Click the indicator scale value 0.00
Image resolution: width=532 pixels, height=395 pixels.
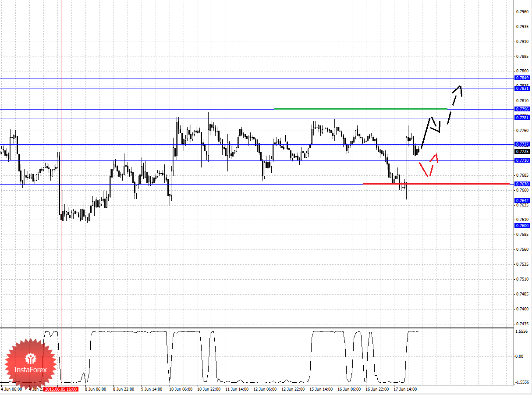(x=520, y=356)
